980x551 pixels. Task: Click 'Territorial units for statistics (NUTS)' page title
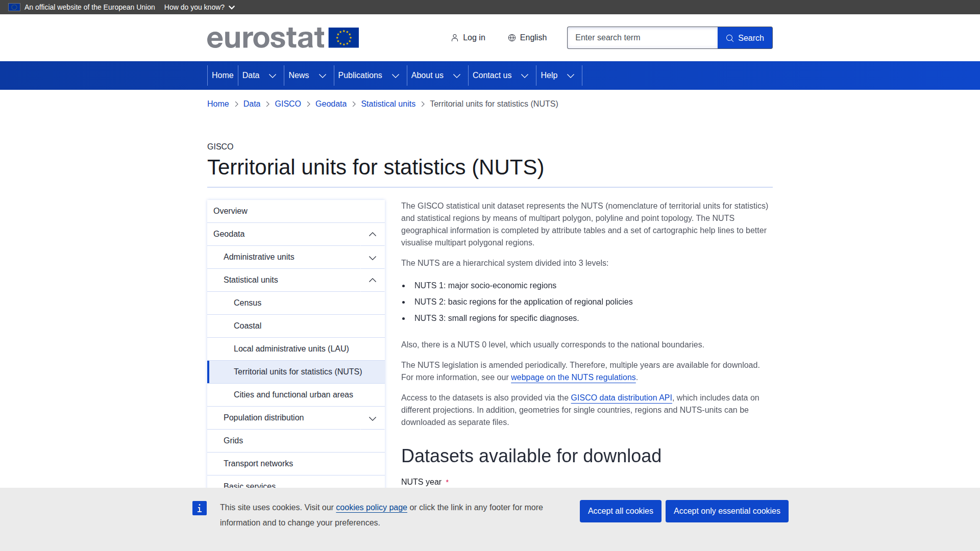coord(375,167)
